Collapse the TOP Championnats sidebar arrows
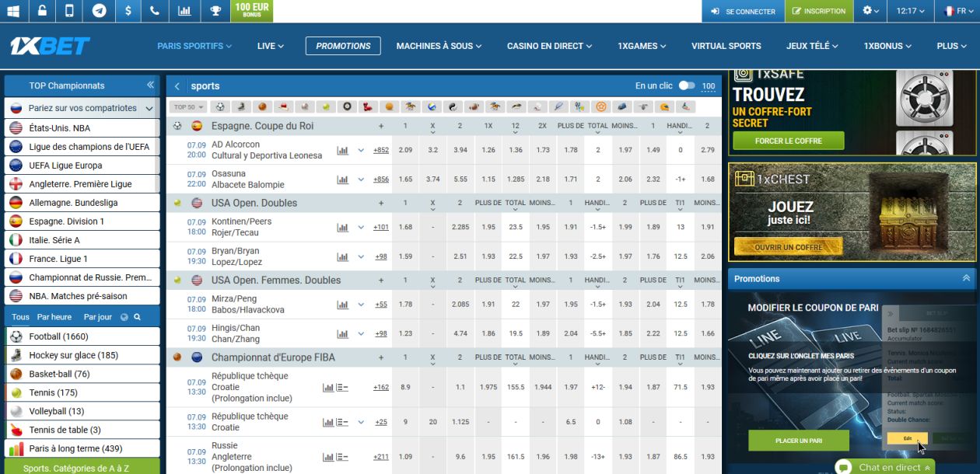980x474 pixels. 150,85
